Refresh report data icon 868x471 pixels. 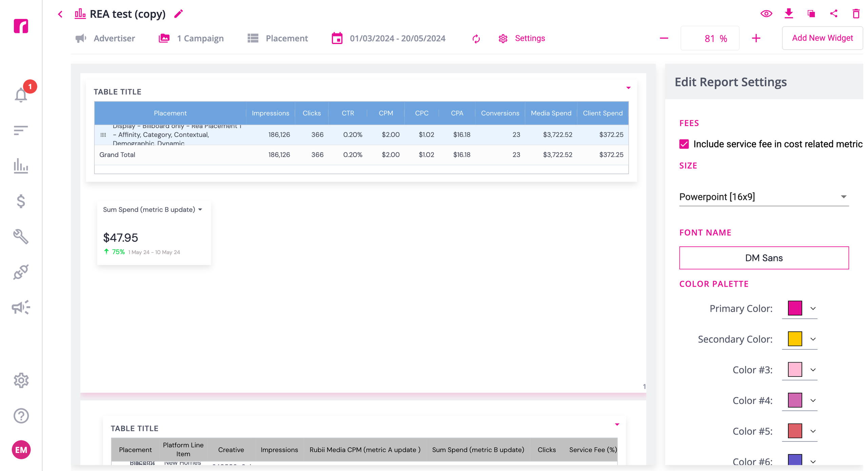point(476,39)
